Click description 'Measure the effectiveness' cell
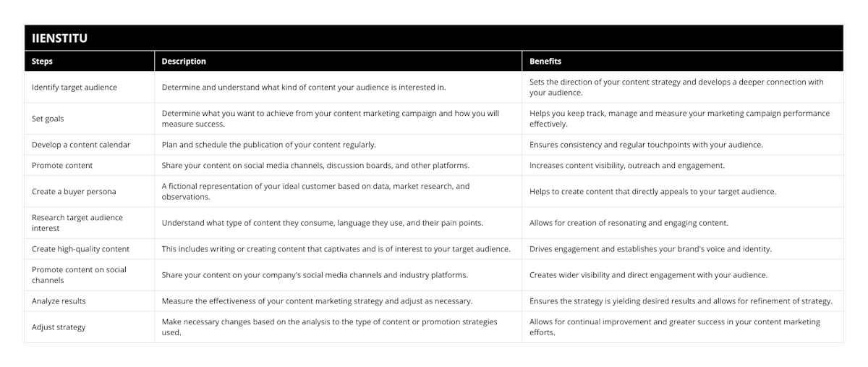 point(317,301)
